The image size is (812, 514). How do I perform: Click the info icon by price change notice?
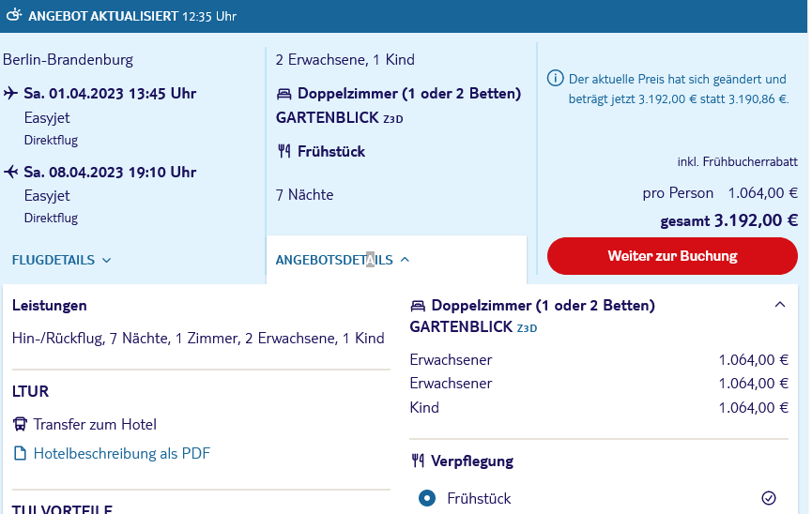click(x=555, y=79)
